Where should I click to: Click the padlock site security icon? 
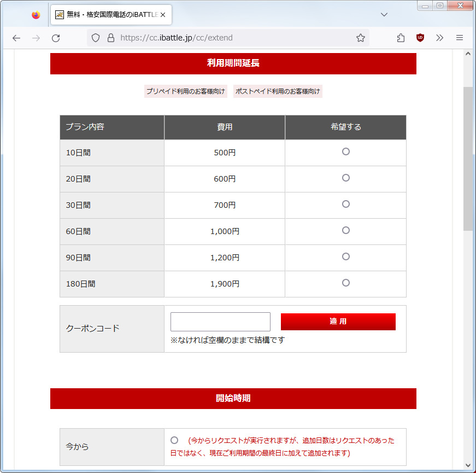[x=111, y=38]
